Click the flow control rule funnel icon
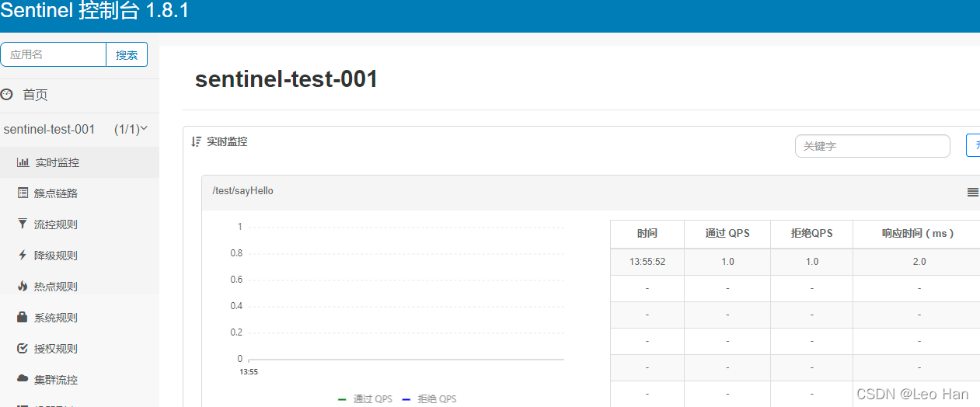 tap(23, 224)
